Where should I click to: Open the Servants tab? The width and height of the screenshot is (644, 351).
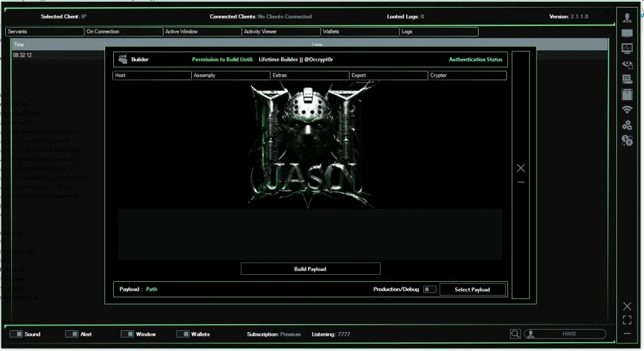(x=45, y=31)
